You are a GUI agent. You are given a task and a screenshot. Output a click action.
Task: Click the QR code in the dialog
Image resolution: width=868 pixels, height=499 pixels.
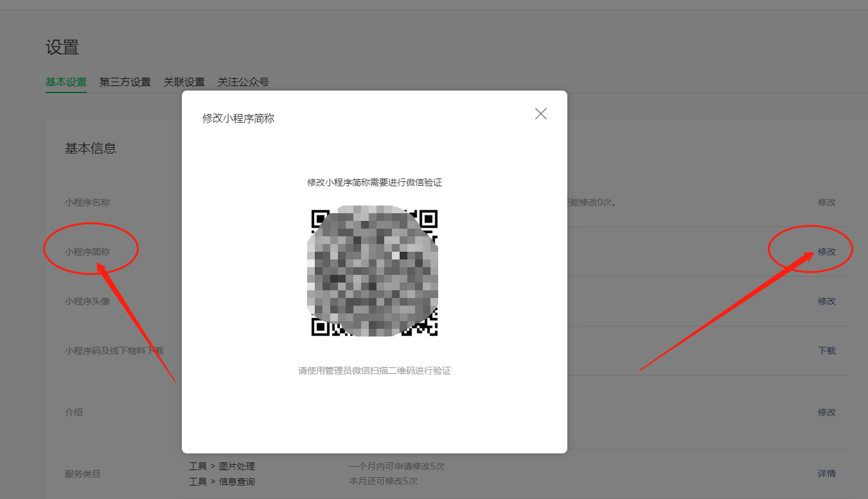375,272
